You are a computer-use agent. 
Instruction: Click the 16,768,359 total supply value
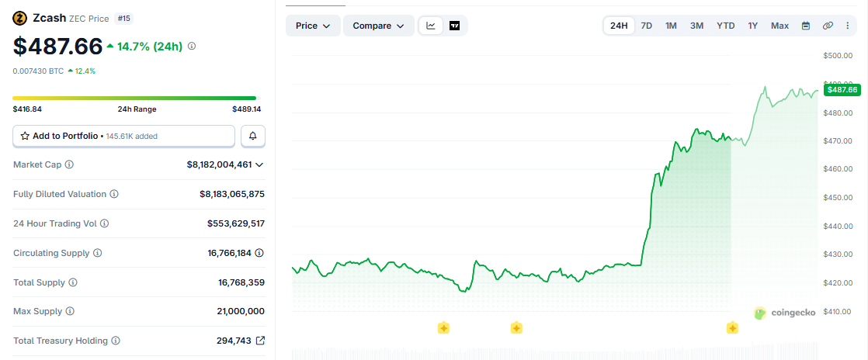[x=241, y=282]
